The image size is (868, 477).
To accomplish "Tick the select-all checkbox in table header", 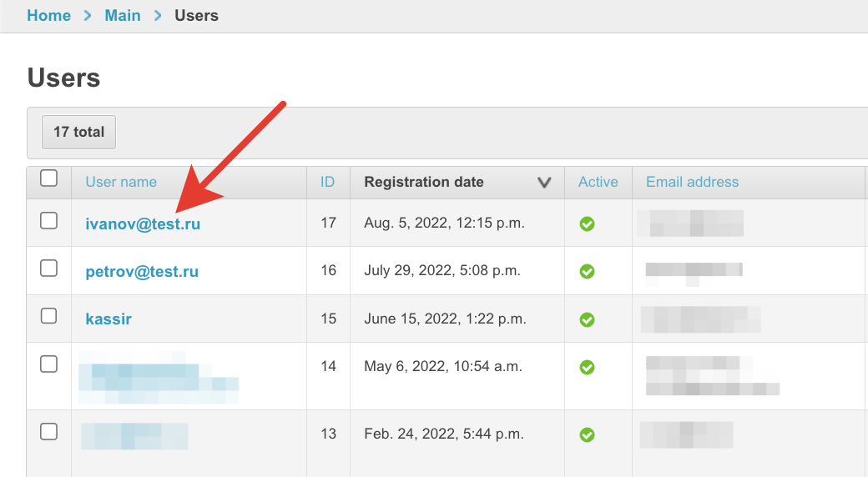I will (x=49, y=178).
